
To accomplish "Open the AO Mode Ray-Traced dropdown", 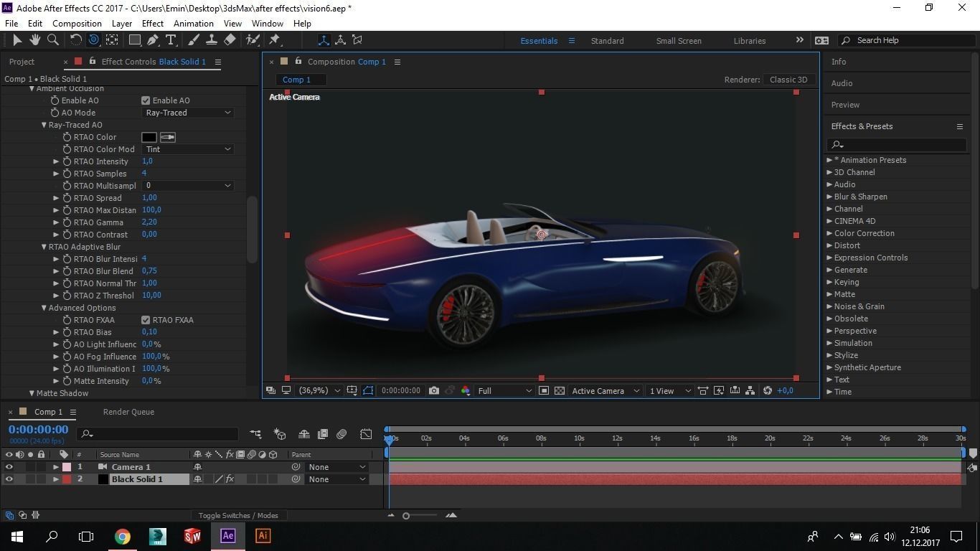I will (188, 113).
